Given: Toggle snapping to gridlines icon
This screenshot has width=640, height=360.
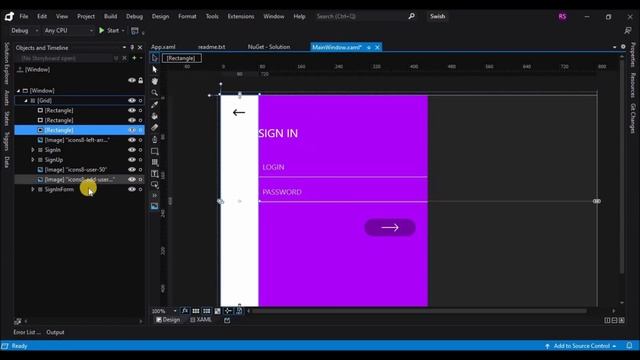Looking at the screenshot, I should [x=207, y=311].
